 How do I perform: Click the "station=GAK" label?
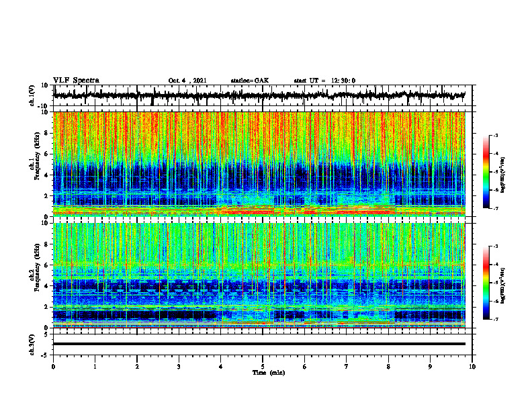click(x=250, y=81)
